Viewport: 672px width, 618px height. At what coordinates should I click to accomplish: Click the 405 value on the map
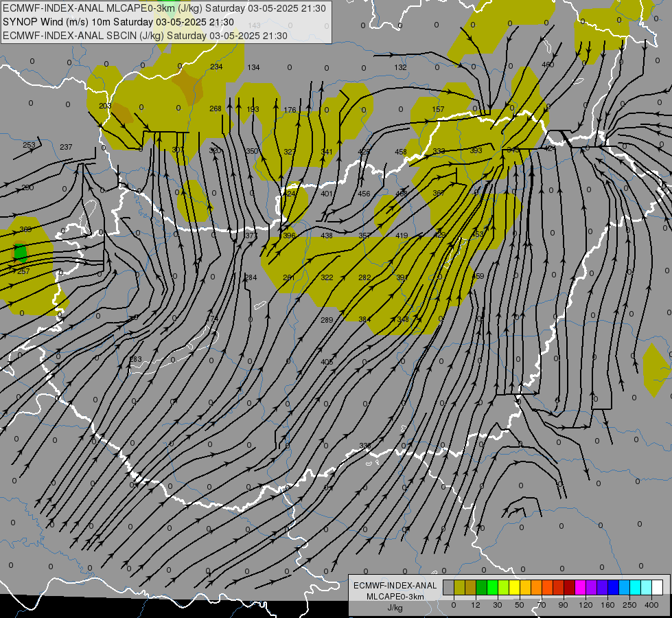click(x=327, y=362)
